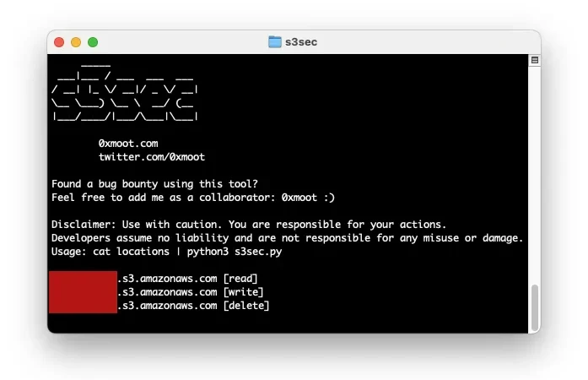The height and width of the screenshot is (380, 588).
Task: Click the s3.amazonaws.com [delete] line
Action: tap(193, 306)
